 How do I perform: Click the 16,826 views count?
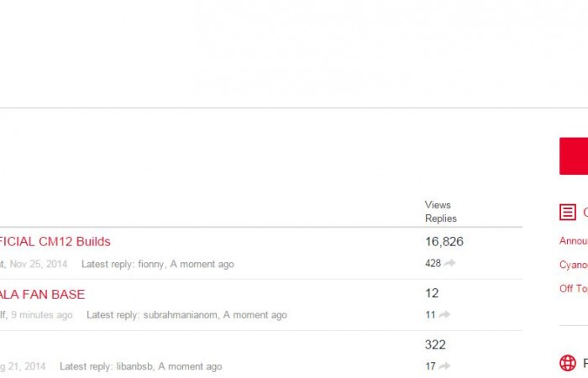click(x=444, y=242)
